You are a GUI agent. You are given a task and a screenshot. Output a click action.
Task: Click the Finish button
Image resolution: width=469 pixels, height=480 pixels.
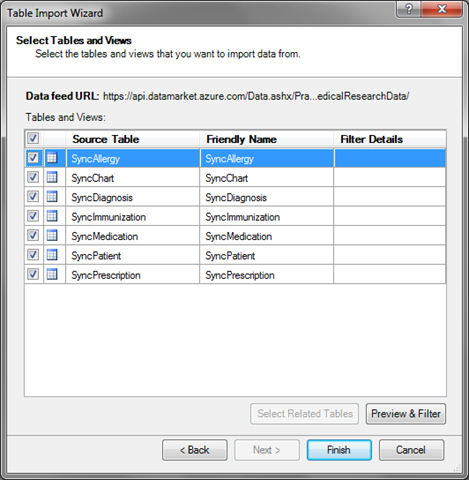(x=339, y=450)
